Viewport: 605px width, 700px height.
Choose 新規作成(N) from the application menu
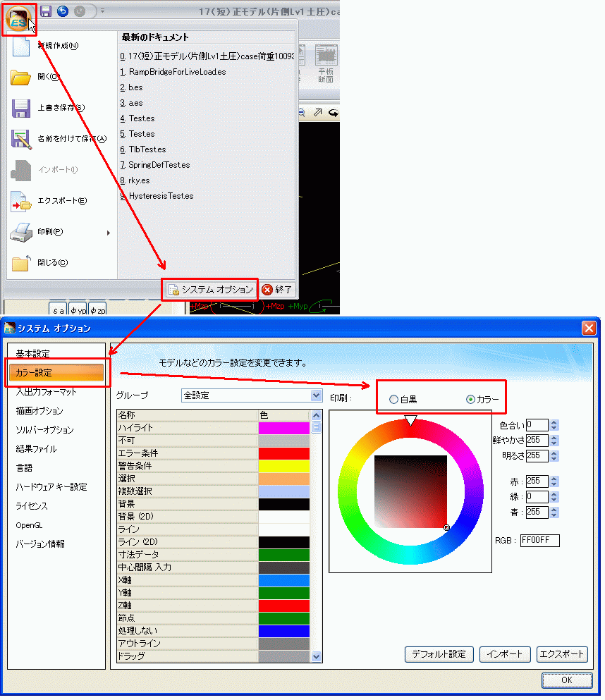tap(58, 46)
